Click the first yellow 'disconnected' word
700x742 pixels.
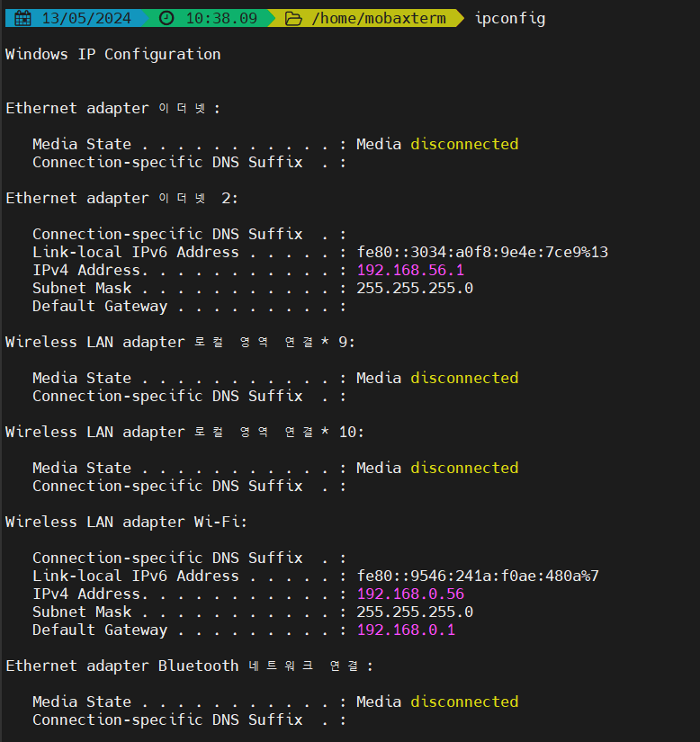[464, 144]
